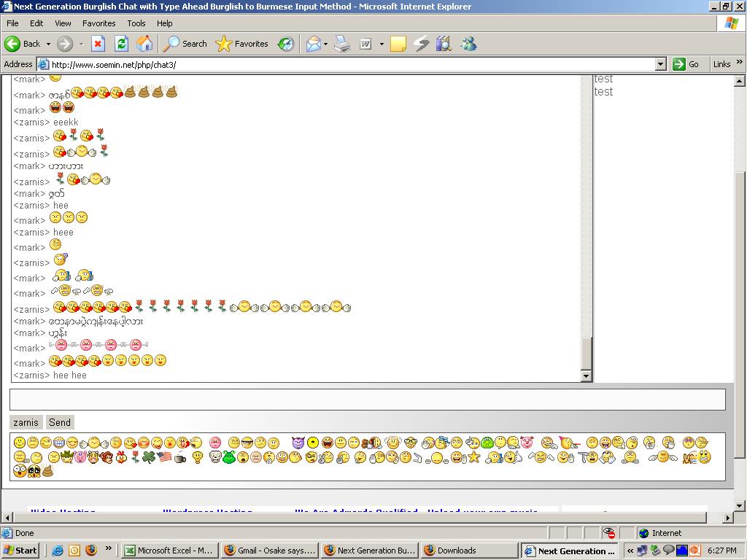747x560 pixels.
Task: Expand the Links toolbar chevron
Action: click(740, 62)
